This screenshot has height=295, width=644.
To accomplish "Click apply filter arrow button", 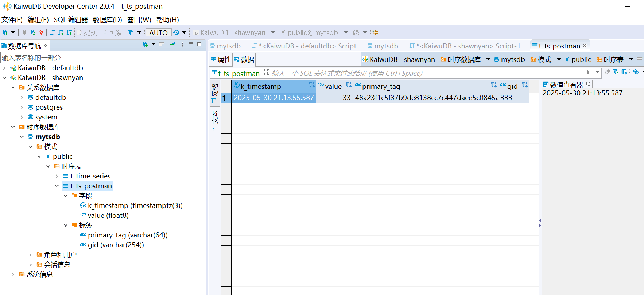I will pos(588,72).
